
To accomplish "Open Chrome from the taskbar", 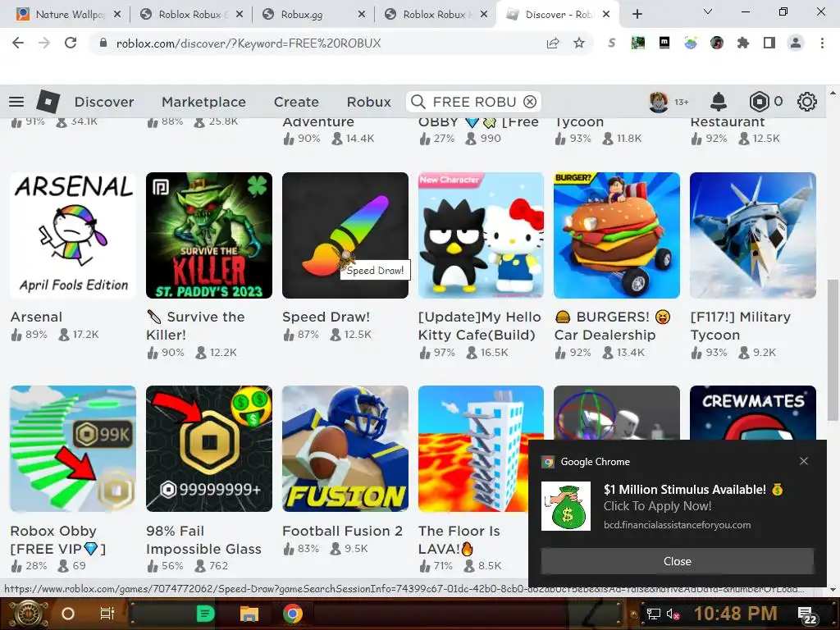I will click(x=293, y=614).
